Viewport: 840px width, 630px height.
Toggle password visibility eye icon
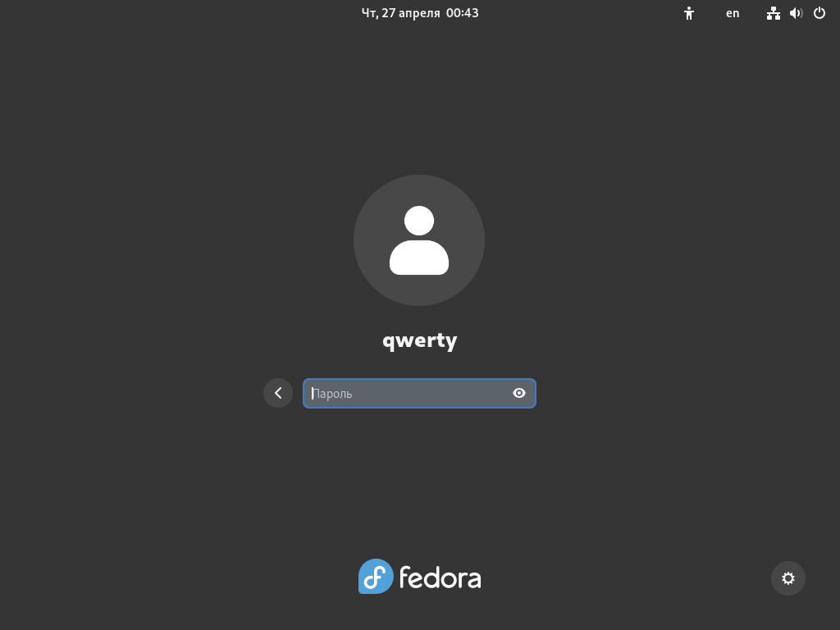(519, 393)
